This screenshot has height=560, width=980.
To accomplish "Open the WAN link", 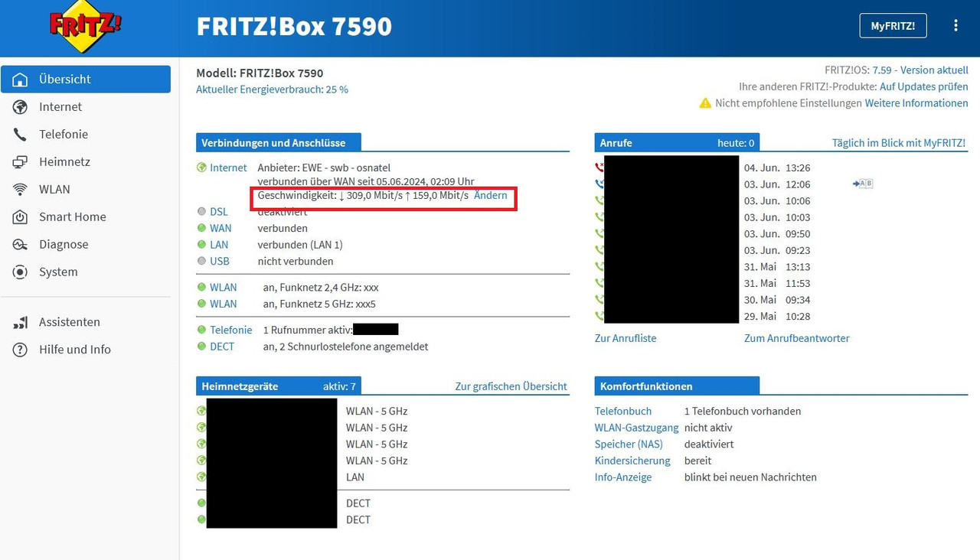I will 220,228.
